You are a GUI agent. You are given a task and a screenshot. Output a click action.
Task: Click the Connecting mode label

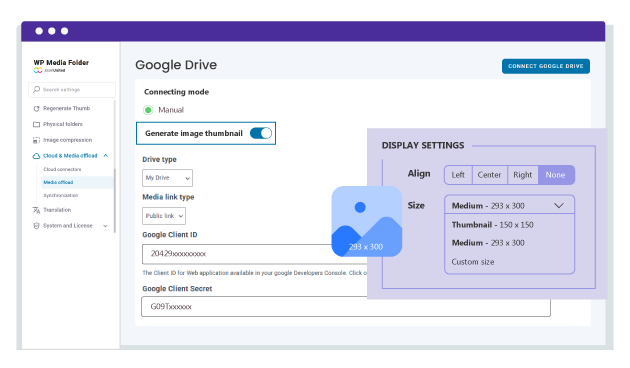(x=176, y=92)
